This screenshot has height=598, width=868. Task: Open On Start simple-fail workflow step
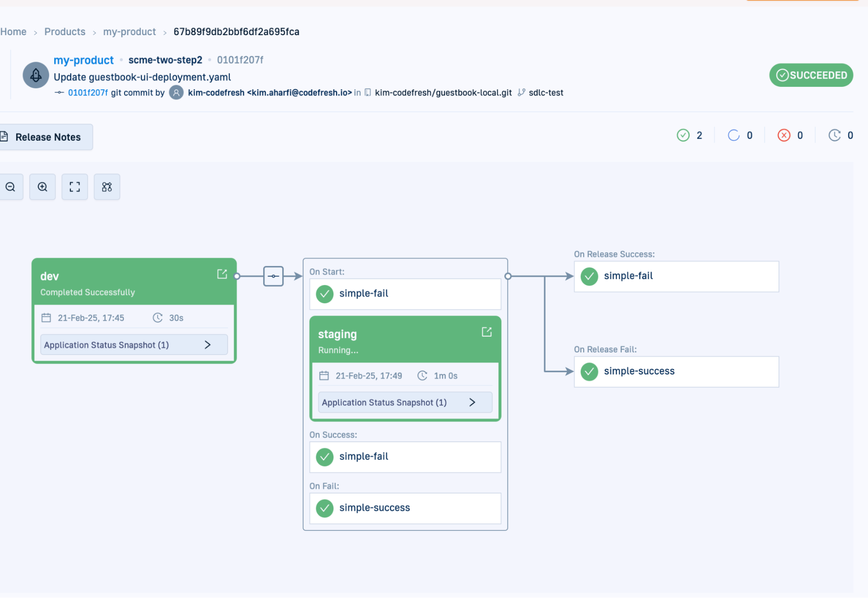pyautogui.click(x=405, y=294)
